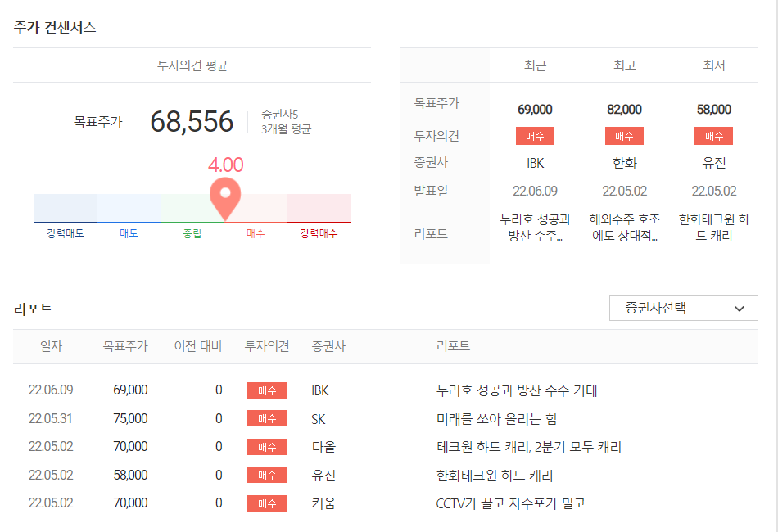Image resolution: width=778 pixels, height=532 pixels.
Task: Click the 강력매도 rating segment
Action: (x=65, y=208)
